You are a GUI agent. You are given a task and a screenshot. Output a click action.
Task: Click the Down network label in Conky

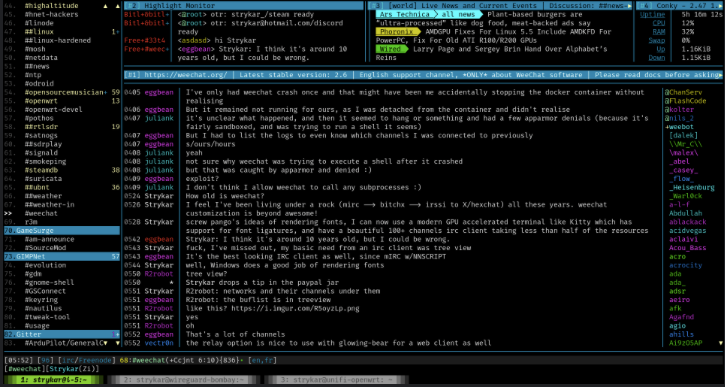(x=657, y=57)
